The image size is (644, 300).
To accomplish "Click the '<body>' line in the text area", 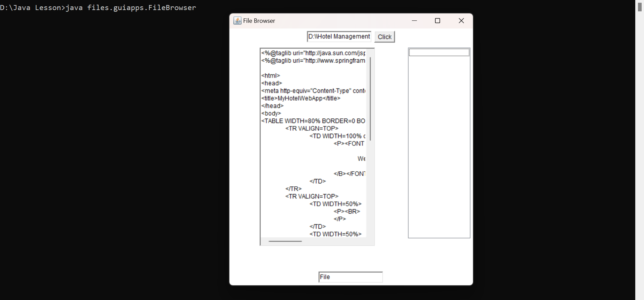I will (271, 113).
